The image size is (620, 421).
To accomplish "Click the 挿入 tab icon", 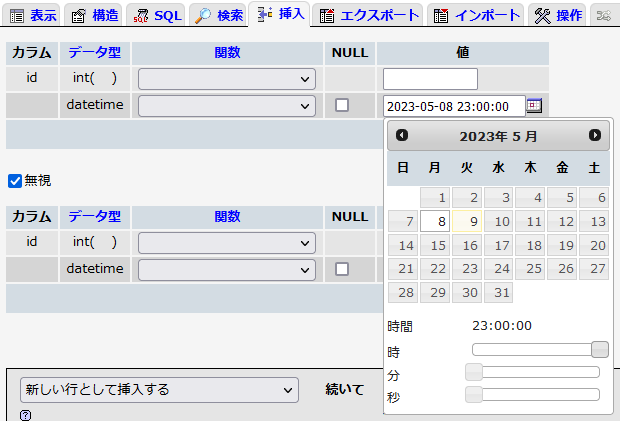I will (265, 15).
